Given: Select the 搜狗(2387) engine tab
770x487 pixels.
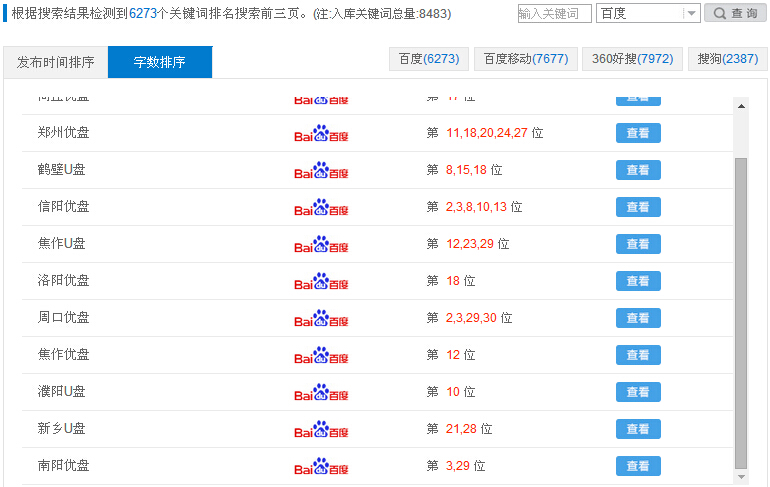Looking at the screenshot, I should [x=728, y=59].
